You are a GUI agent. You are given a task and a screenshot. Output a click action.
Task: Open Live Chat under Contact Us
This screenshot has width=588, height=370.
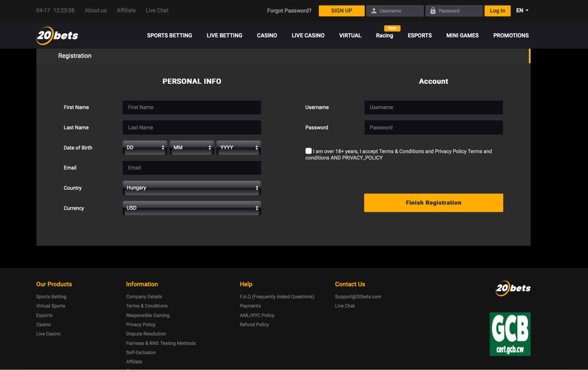pyautogui.click(x=345, y=306)
